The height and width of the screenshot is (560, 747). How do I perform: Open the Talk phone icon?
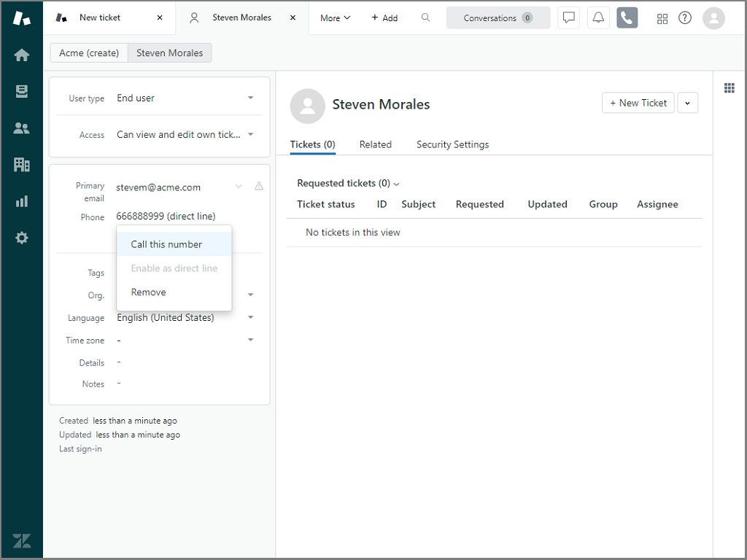[x=627, y=18]
